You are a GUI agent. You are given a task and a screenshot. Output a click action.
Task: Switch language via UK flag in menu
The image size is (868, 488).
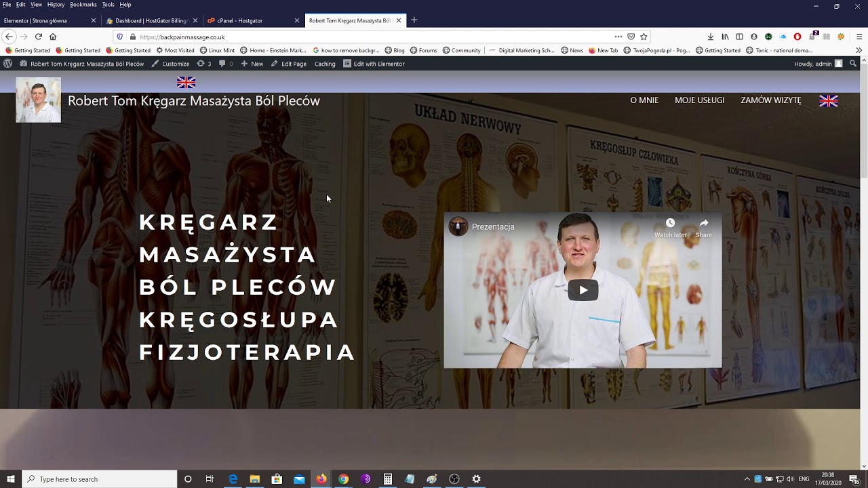[x=828, y=101]
